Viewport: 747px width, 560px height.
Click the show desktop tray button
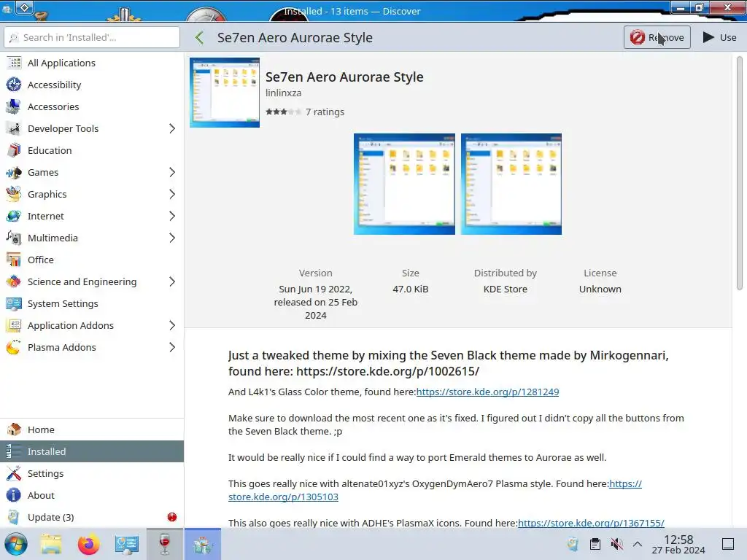[x=728, y=544]
